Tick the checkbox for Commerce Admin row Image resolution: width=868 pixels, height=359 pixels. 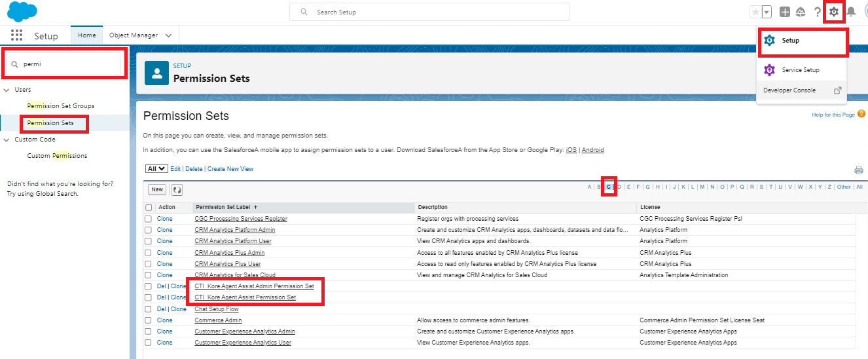click(x=149, y=320)
